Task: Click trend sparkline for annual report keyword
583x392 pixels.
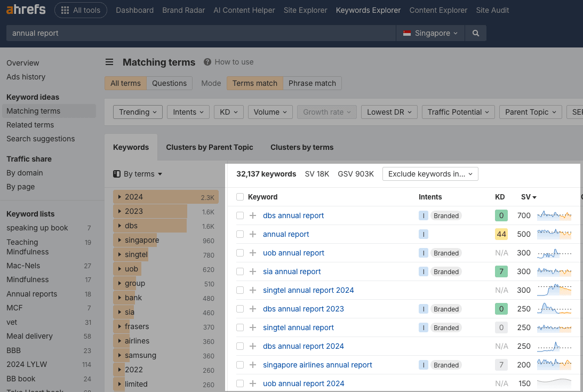Action: pos(554,234)
